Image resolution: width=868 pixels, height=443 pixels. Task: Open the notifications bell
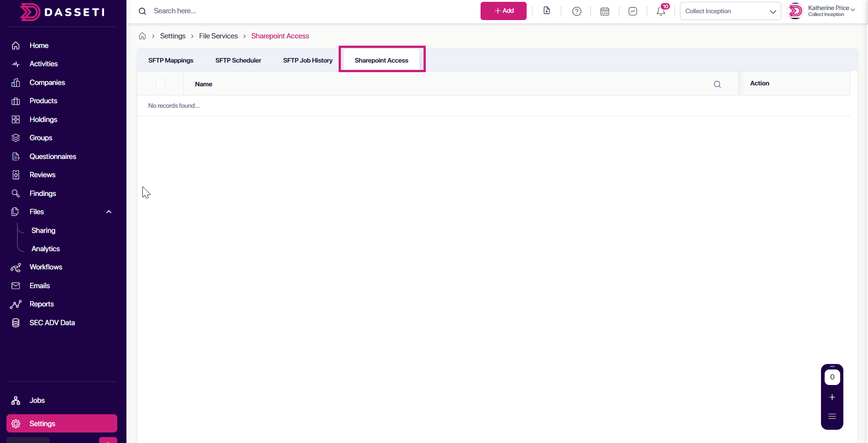point(661,11)
